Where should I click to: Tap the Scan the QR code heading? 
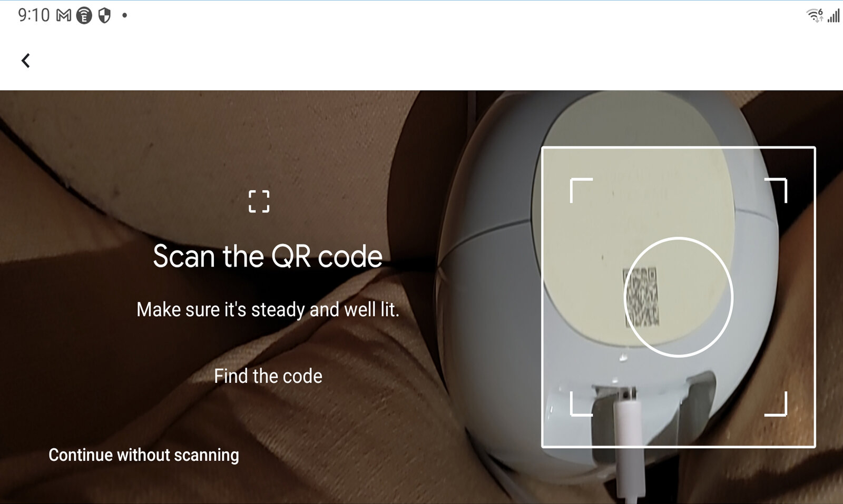[x=268, y=256]
